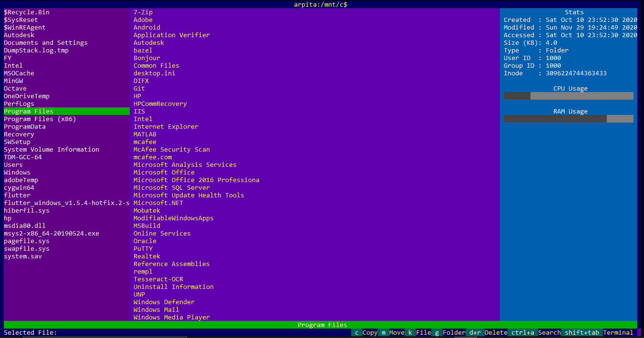The width and height of the screenshot is (644, 338).
Task: Click the bazel folder entry
Action: pos(143,50)
